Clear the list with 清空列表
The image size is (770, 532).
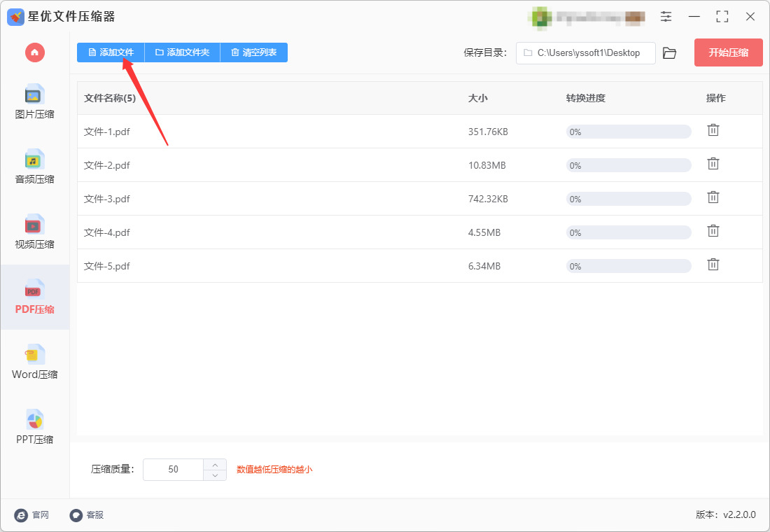[x=254, y=52]
